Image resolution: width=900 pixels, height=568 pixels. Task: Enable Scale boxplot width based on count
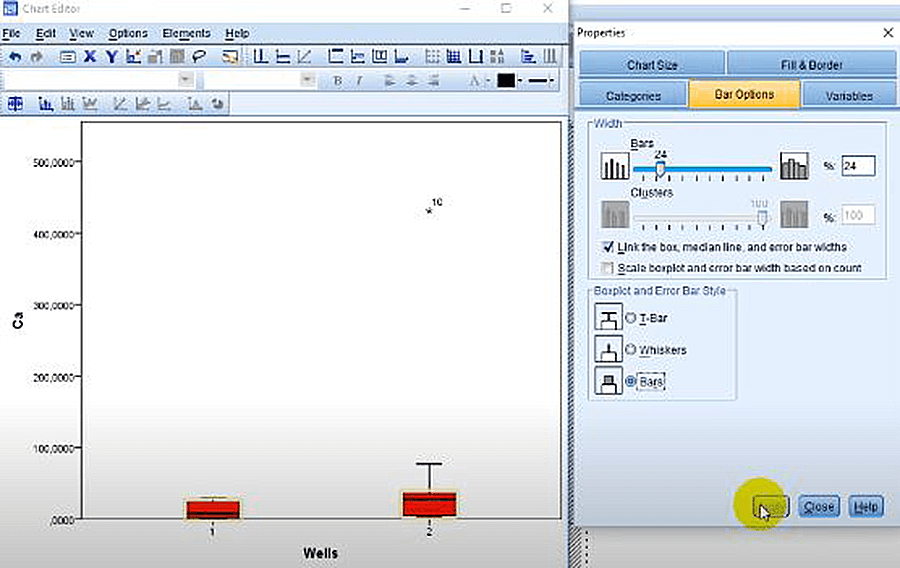click(608, 268)
